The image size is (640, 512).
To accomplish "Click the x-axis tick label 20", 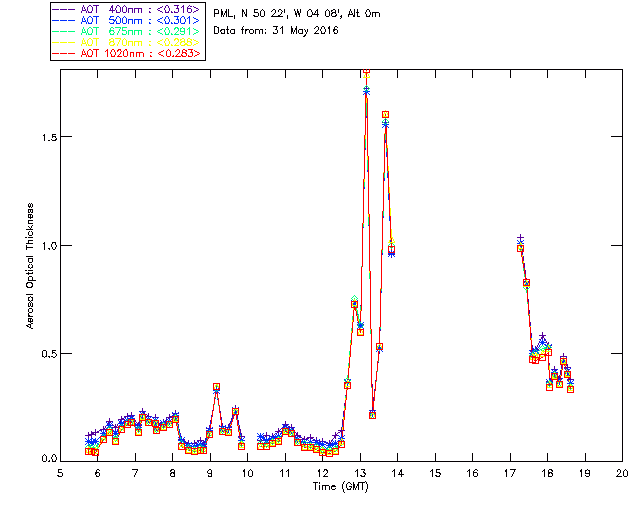I will tap(622, 473).
